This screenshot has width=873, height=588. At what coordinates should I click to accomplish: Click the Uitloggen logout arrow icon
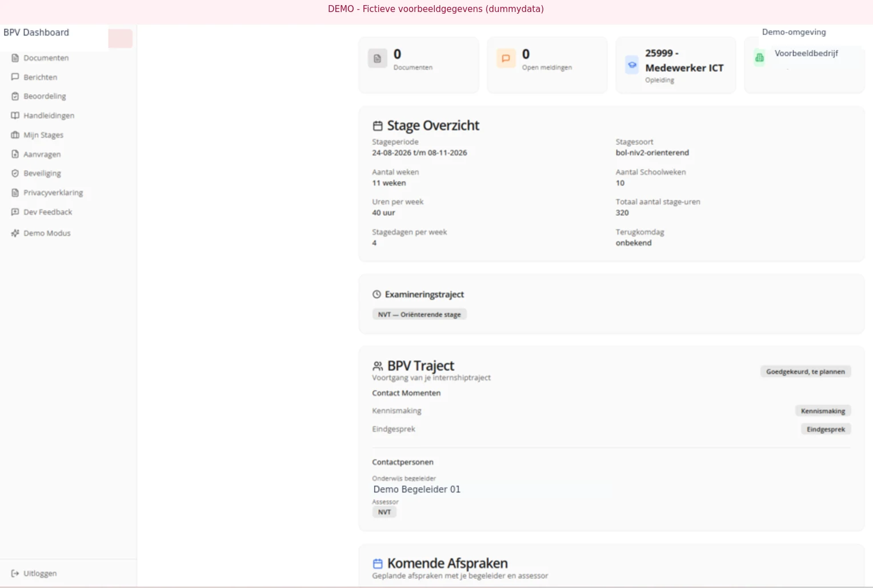click(15, 573)
